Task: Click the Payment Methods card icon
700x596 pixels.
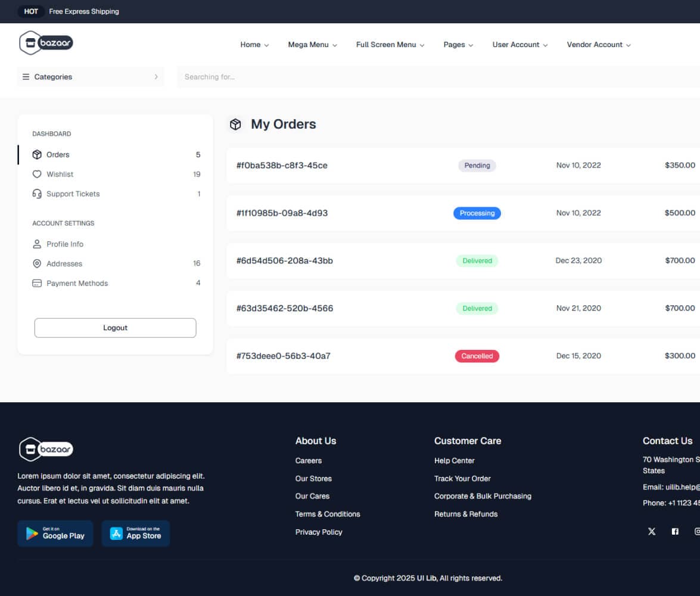Action: [x=36, y=283]
